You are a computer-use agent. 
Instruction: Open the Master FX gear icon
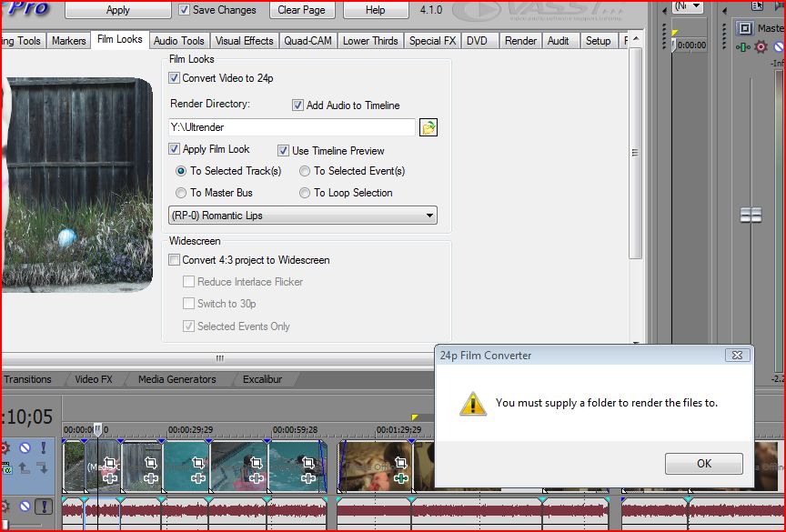point(761,47)
